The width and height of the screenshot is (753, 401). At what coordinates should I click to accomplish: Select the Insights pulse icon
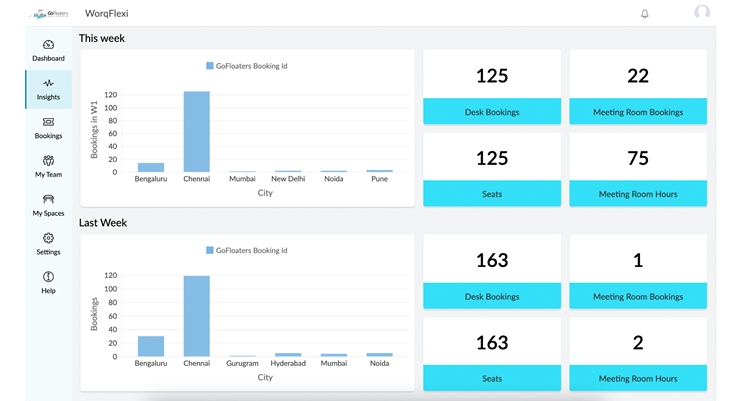tap(48, 84)
